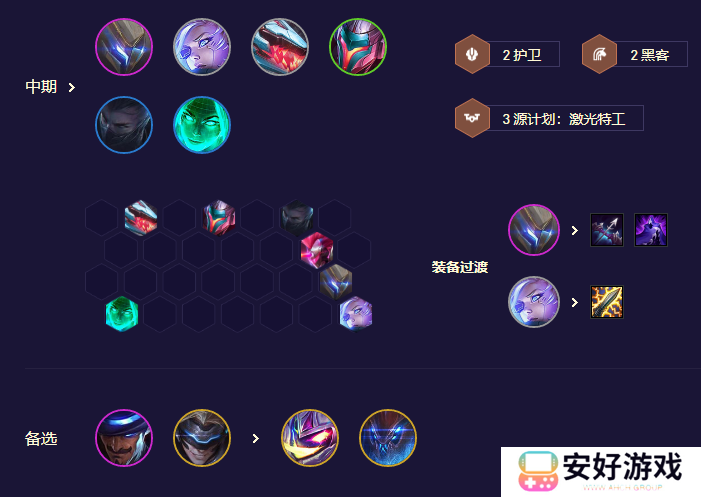Select the purple cloaked figure item icon
701x497 pixels.
[x=651, y=230]
